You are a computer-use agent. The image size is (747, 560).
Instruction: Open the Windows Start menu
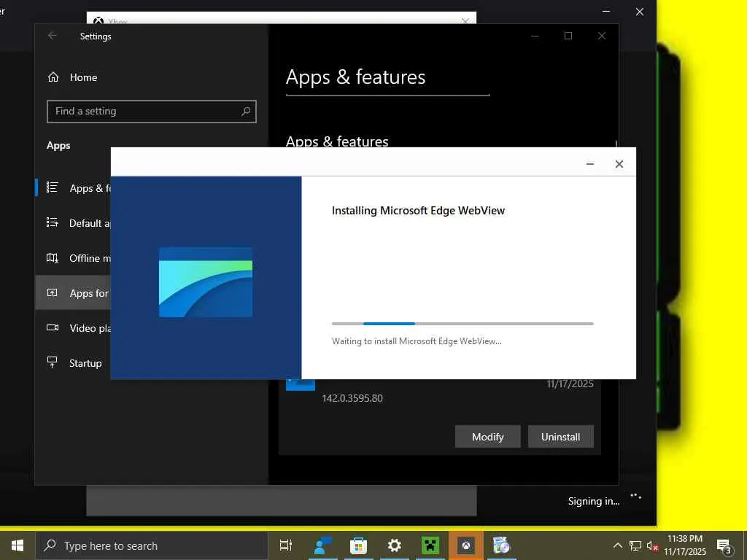coord(18,545)
